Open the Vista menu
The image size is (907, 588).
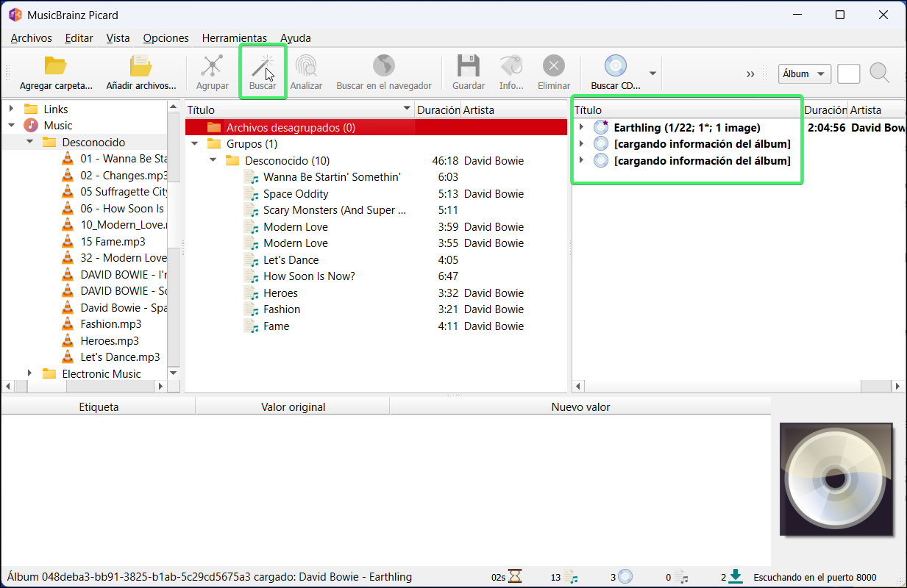[118, 38]
